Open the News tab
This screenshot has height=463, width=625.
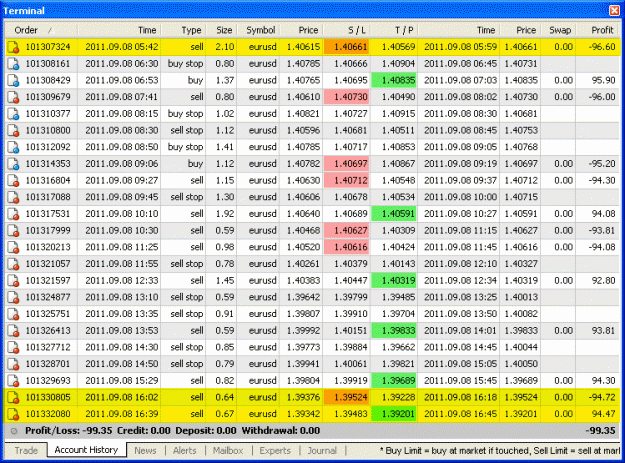(145, 451)
